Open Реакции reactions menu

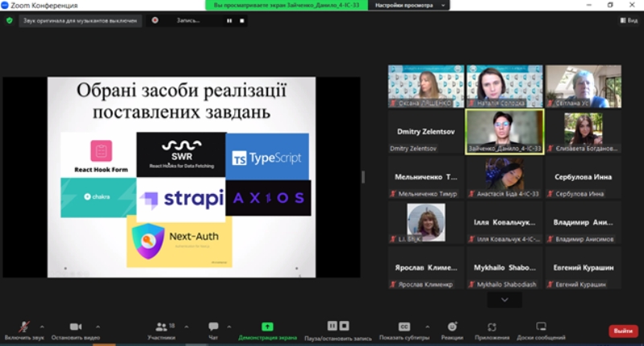pyautogui.click(x=452, y=331)
